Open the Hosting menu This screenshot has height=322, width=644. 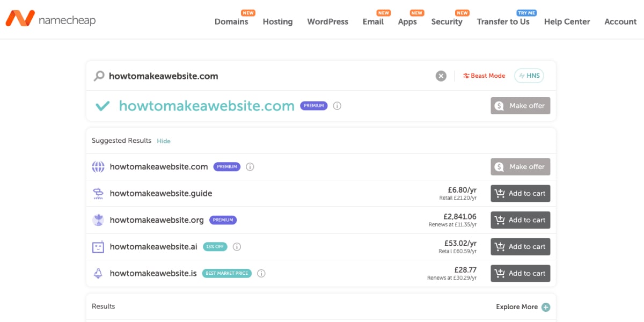277,22
